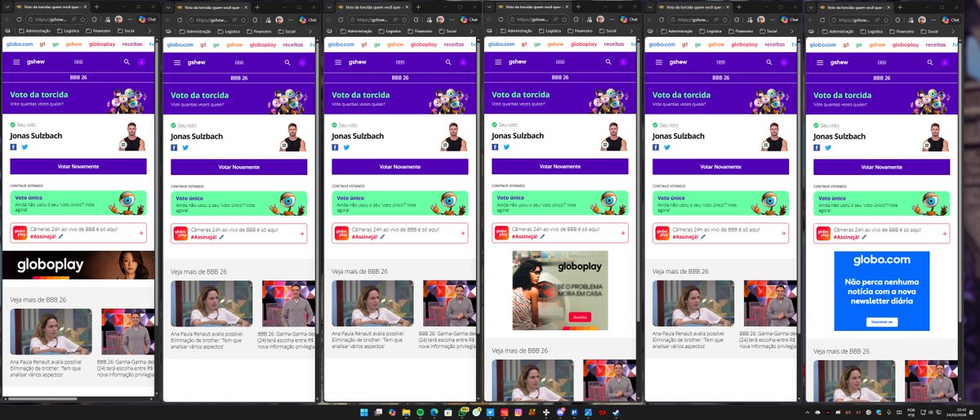Open search in second browser window
The width and height of the screenshot is (980, 420).
pos(287,62)
